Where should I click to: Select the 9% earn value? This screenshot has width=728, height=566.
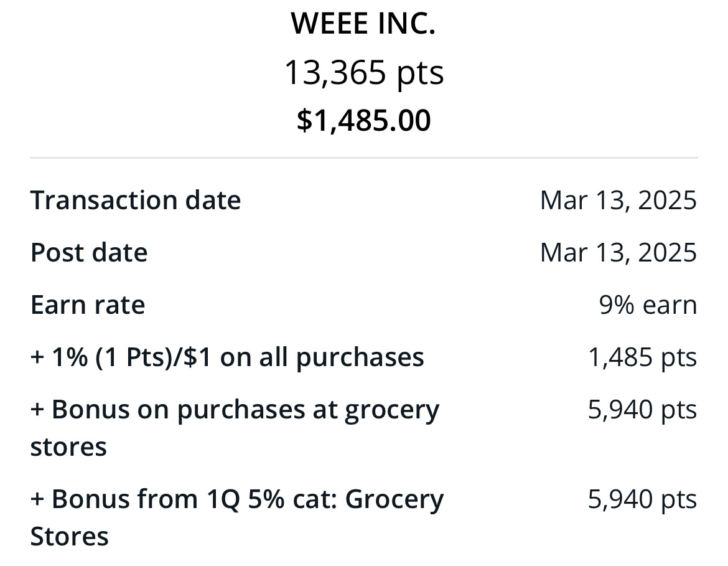point(648,305)
